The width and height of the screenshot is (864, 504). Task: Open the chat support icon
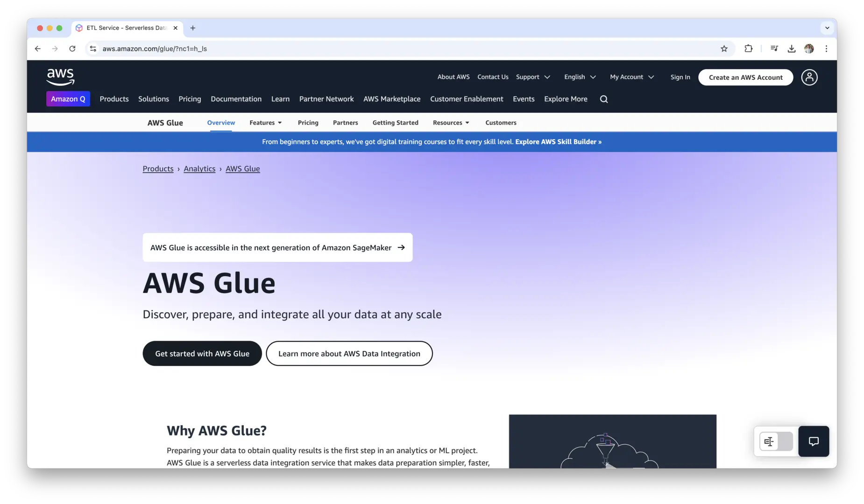tap(813, 441)
